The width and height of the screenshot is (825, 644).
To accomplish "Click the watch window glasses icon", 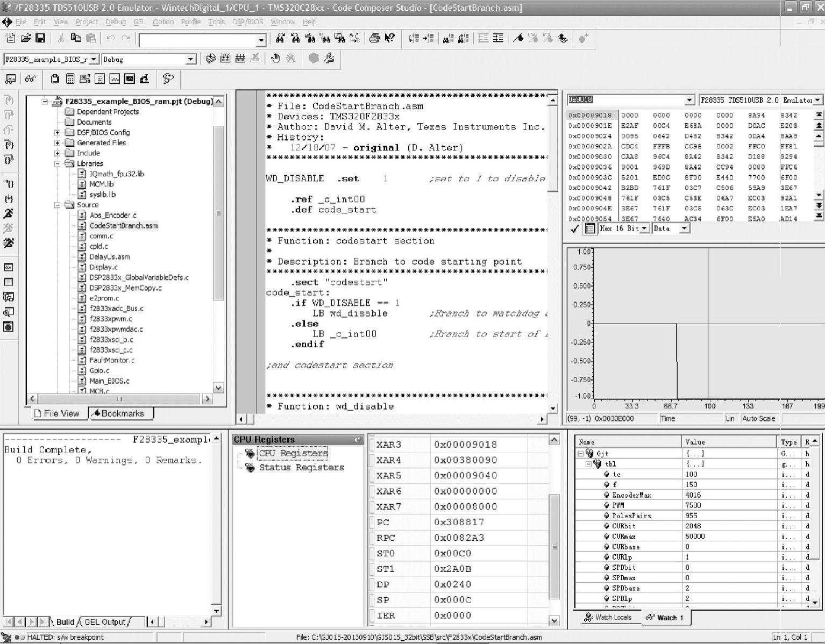I will (30, 79).
